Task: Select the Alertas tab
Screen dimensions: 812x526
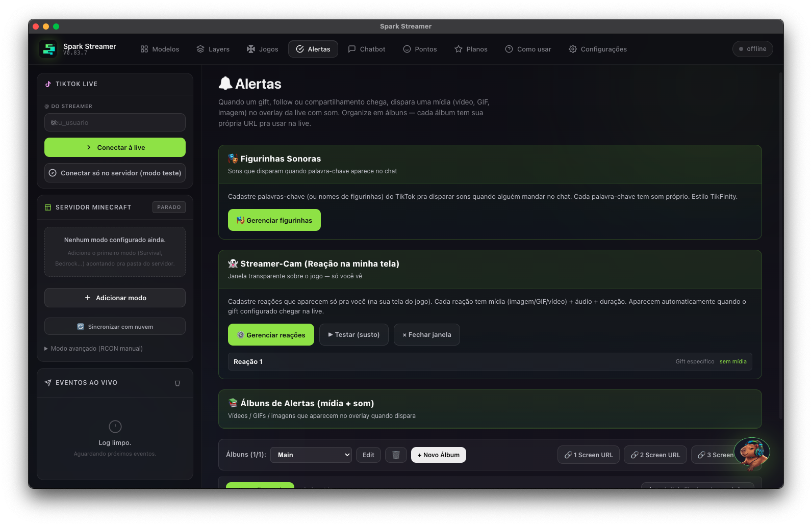Action: pos(313,49)
